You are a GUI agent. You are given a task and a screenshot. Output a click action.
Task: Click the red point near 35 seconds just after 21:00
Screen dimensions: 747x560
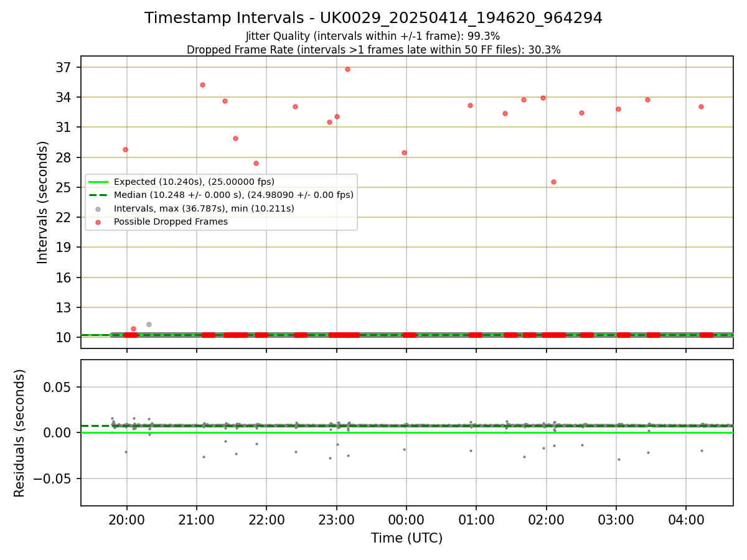(202, 85)
